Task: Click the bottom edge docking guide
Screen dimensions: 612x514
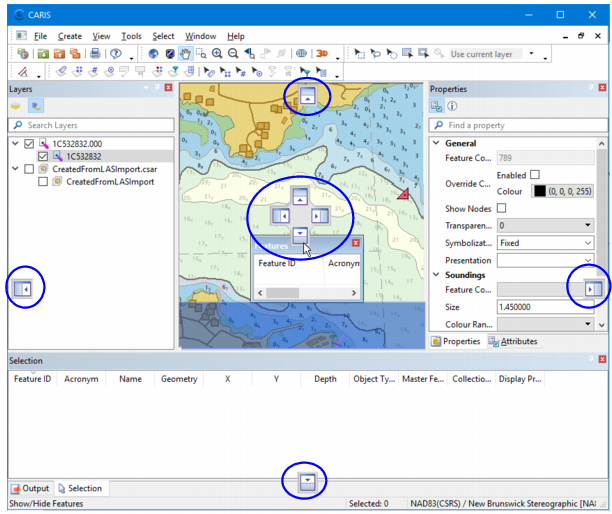Action: click(x=308, y=482)
